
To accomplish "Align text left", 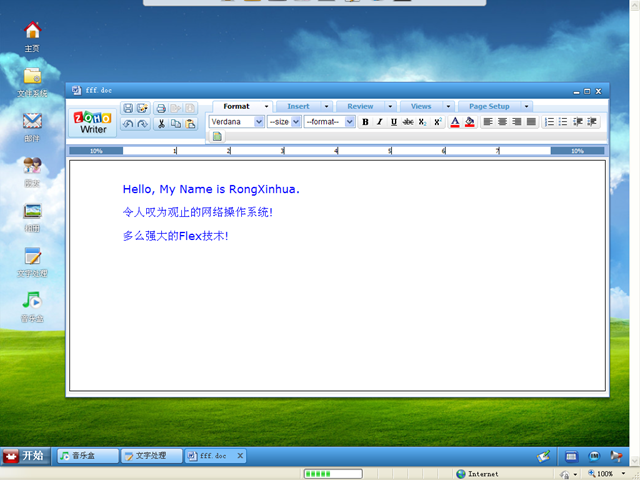I will click(x=488, y=122).
